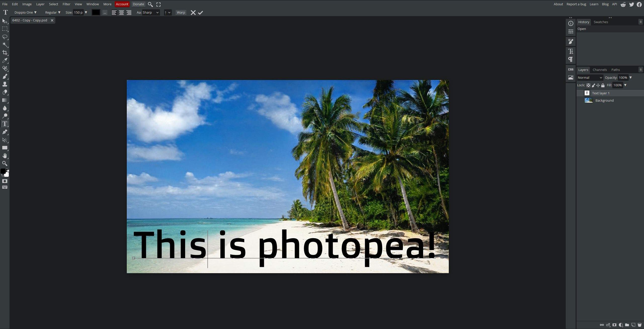Select the Magic Wand tool
The image size is (644, 329).
[5, 45]
